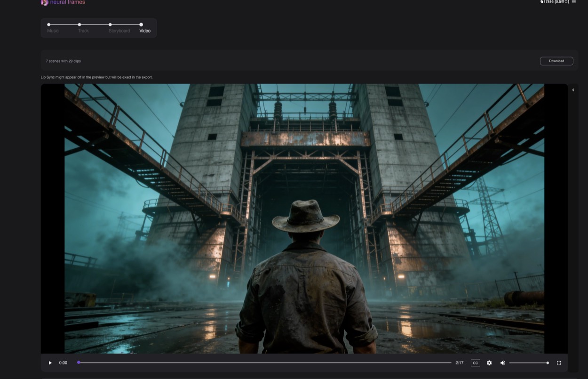This screenshot has width=588, height=379.
Task: Switch to the Track step
Action: coord(83,31)
